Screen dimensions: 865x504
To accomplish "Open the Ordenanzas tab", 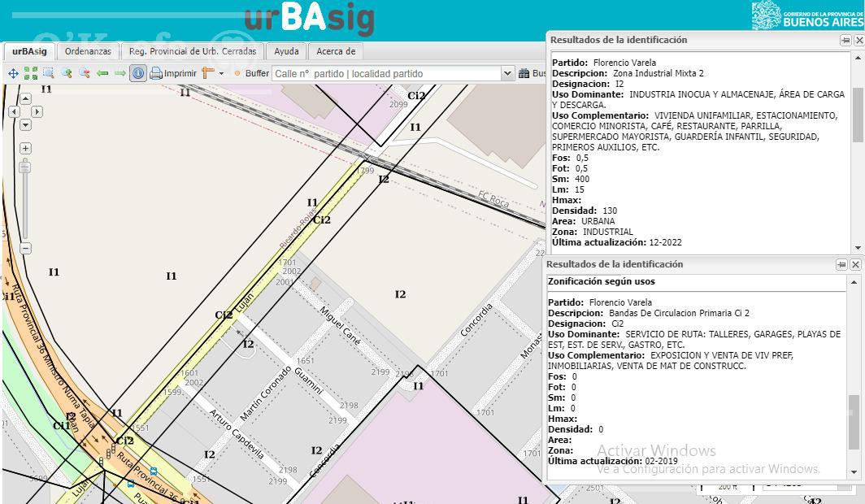I will point(88,51).
